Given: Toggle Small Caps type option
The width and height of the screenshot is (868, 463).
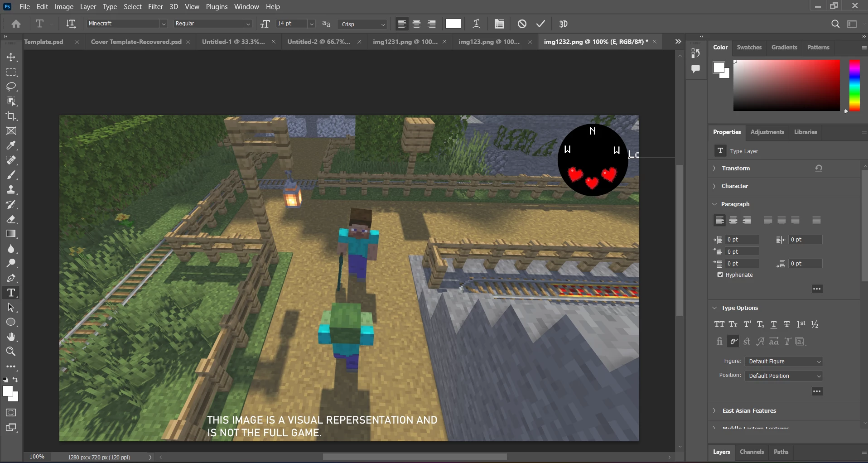Looking at the screenshot, I should (733, 324).
